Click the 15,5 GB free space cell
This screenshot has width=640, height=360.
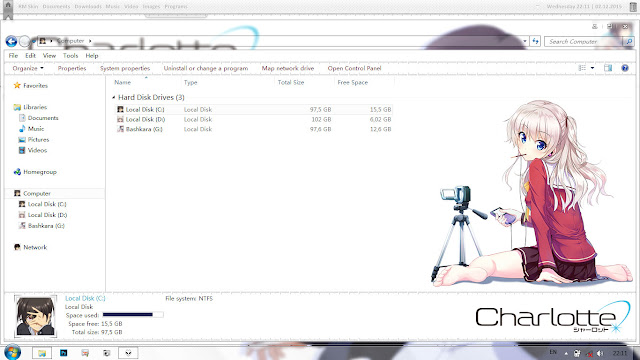(x=381, y=109)
